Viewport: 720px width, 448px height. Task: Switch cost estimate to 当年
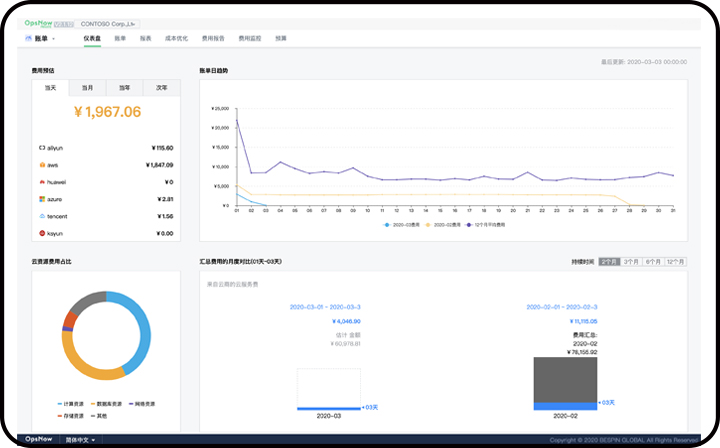click(x=124, y=88)
